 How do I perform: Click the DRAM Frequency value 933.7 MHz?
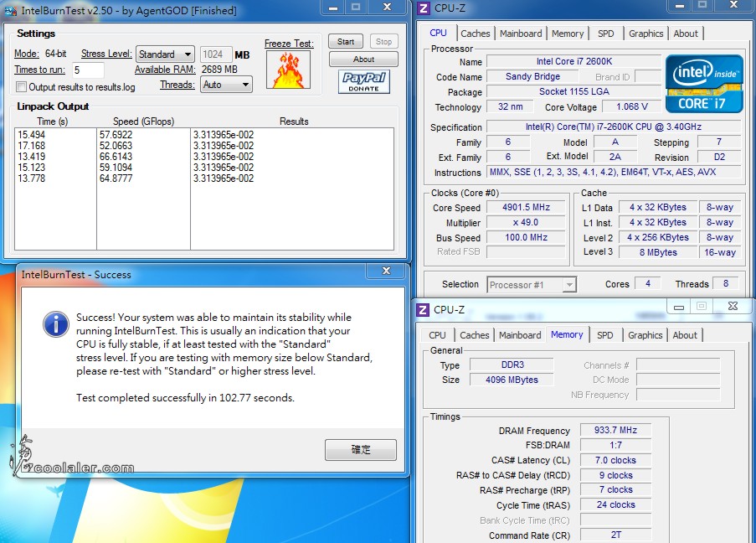click(x=615, y=430)
